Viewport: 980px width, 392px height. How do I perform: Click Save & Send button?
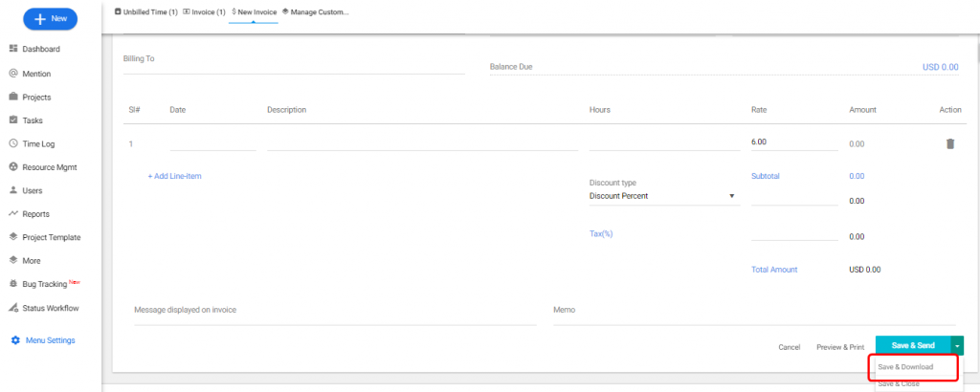click(x=913, y=346)
